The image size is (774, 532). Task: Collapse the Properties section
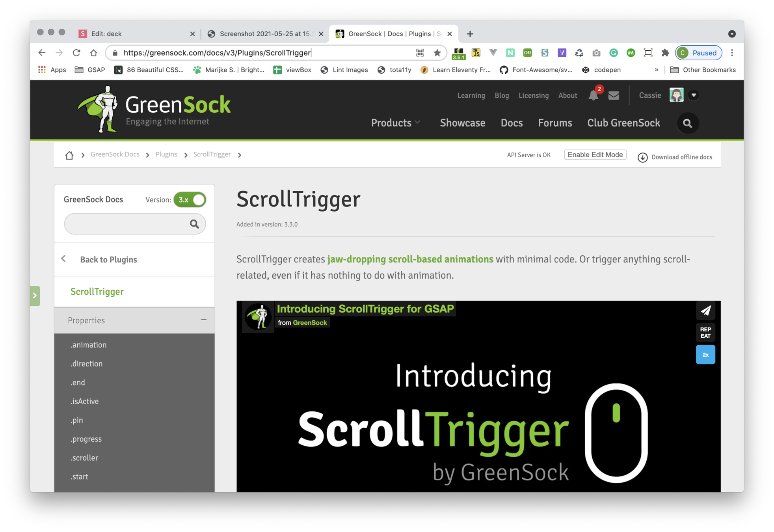[x=204, y=320]
